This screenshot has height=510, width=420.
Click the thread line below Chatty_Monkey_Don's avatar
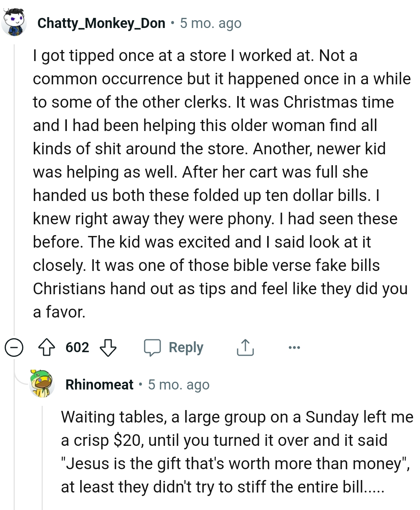click(14, 187)
